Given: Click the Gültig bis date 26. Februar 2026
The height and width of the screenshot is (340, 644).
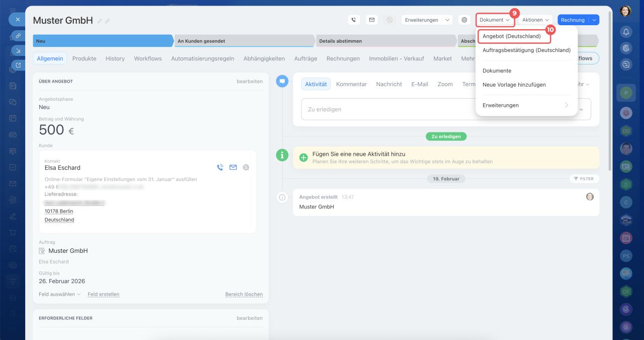Looking at the screenshot, I should point(62,282).
